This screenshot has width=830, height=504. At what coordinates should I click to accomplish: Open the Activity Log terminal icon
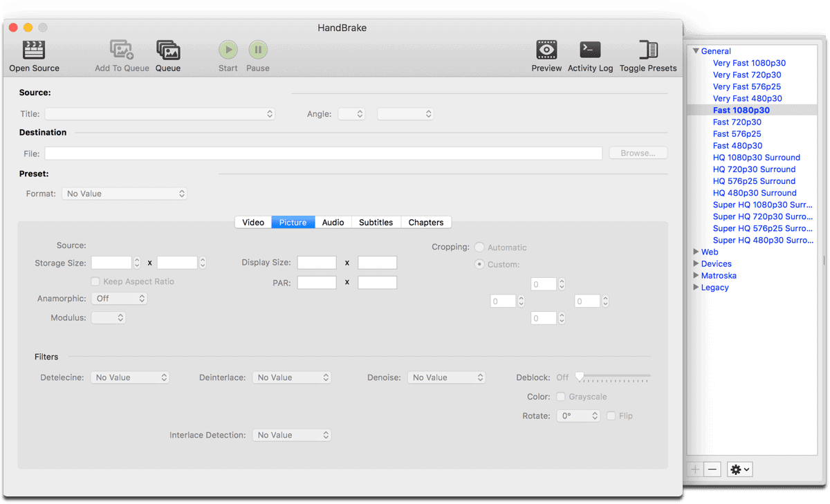tap(590, 50)
